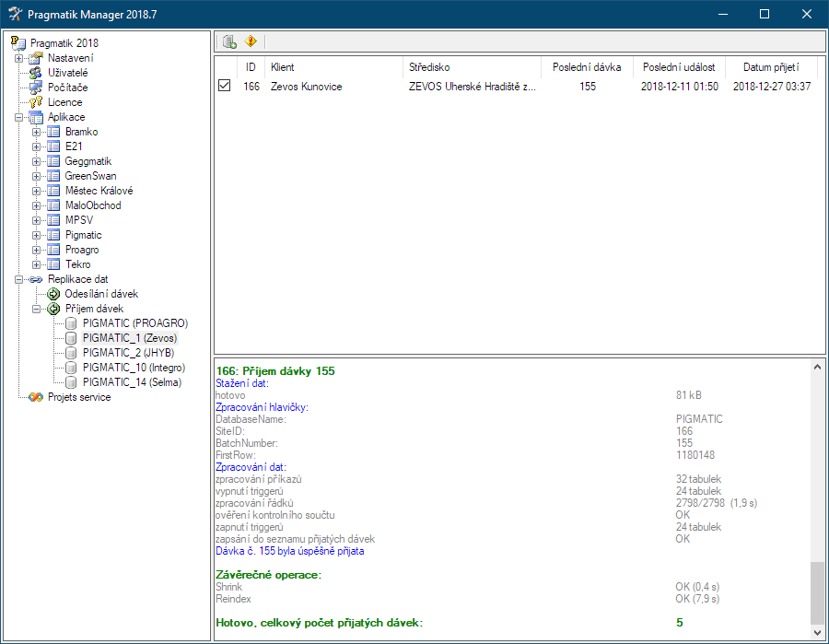Image resolution: width=829 pixels, height=644 pixels.
Task: Expand the GreenSwan application node
Action: pos(37,177)
